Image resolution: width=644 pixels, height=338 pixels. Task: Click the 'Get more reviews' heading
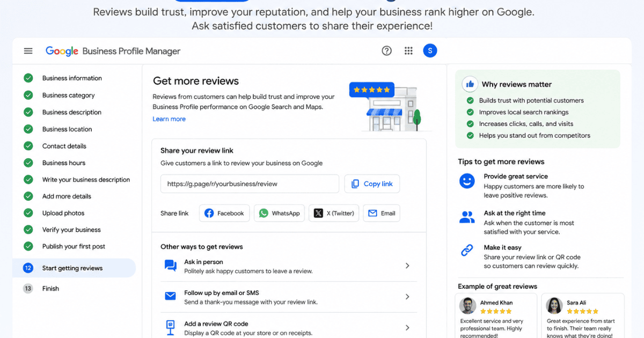tap(196, 81)
